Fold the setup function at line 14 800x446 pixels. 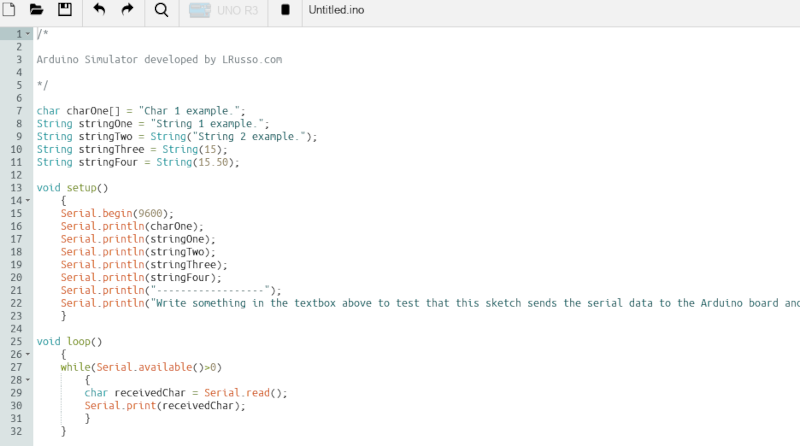(28, 201)
